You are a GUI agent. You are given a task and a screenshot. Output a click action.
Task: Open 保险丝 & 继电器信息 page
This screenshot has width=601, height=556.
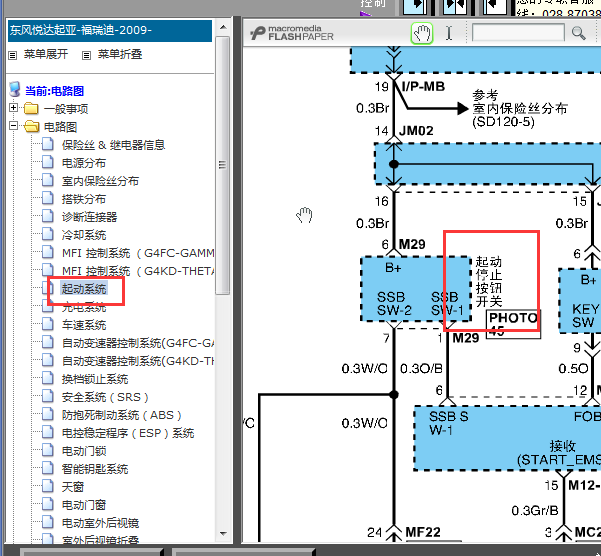(113, 145)
